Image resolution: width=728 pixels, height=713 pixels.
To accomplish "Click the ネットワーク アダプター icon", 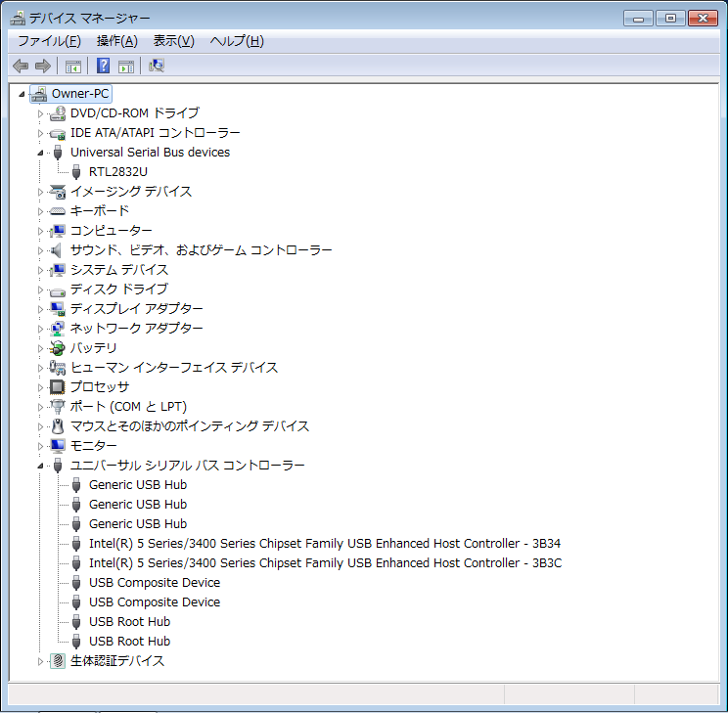I will (x=58, y=329).
